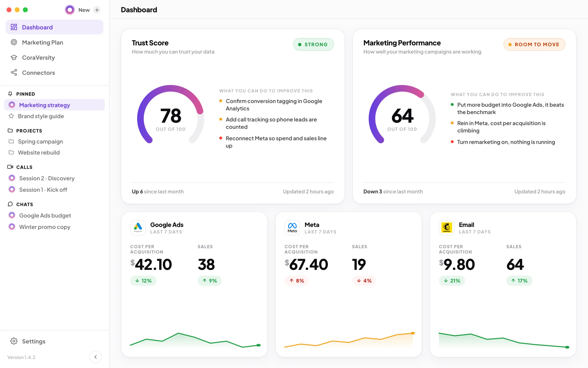
Task: Open Brand style guide
Action: 54,116
